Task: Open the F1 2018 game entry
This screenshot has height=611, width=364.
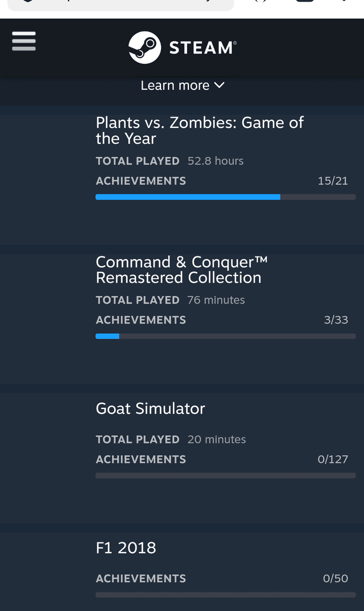Action: (x=126, y=548)
